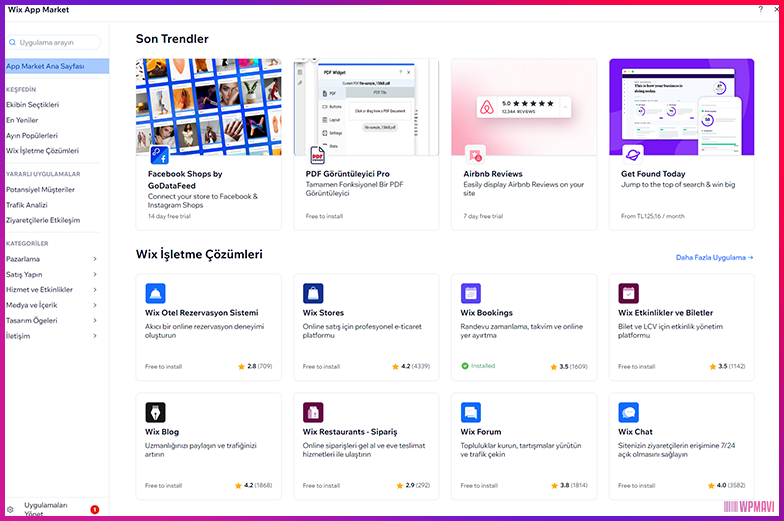Open Potansiyel Müşteriler in sidebar
The width and height of the screenshot is (784, 521).
pos(40,190)
